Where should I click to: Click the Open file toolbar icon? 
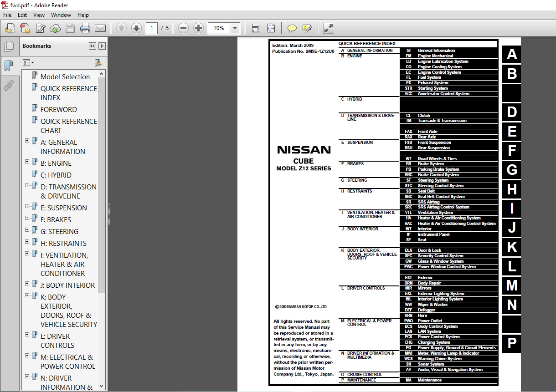coord(10,28)
